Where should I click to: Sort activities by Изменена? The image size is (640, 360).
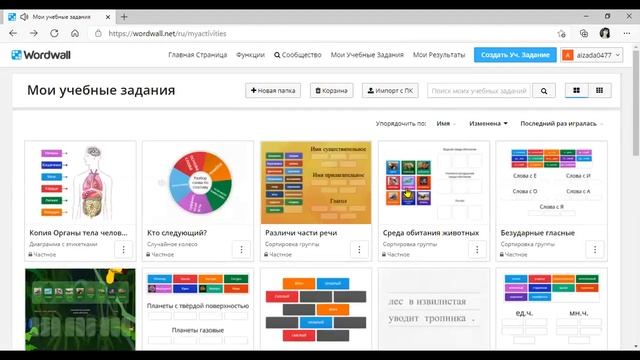pos(488,123)
